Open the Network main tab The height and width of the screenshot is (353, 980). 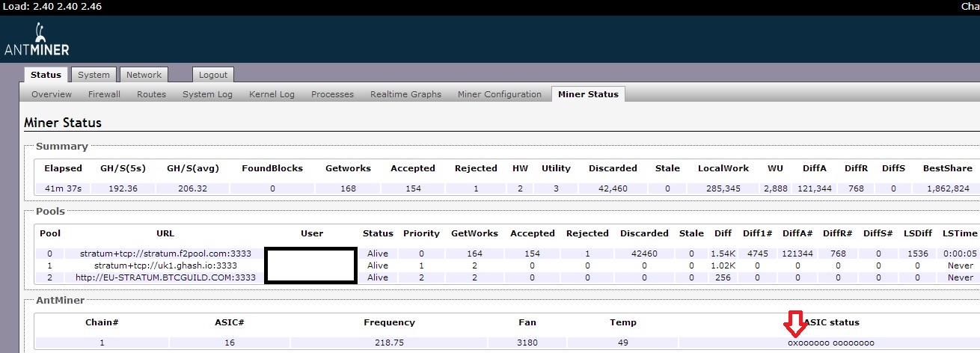pos(144,75)
